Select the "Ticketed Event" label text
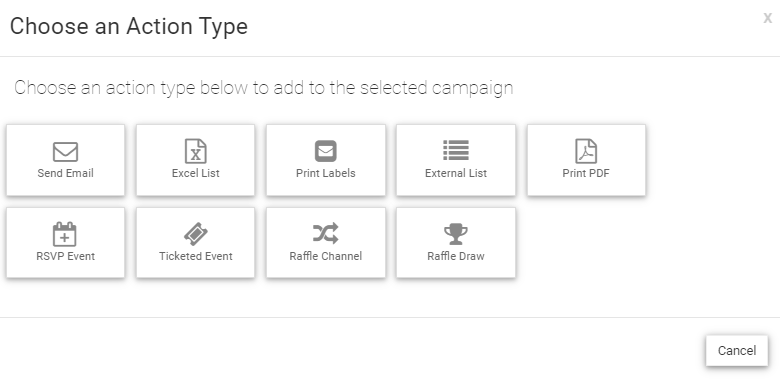 coord(195,256)
